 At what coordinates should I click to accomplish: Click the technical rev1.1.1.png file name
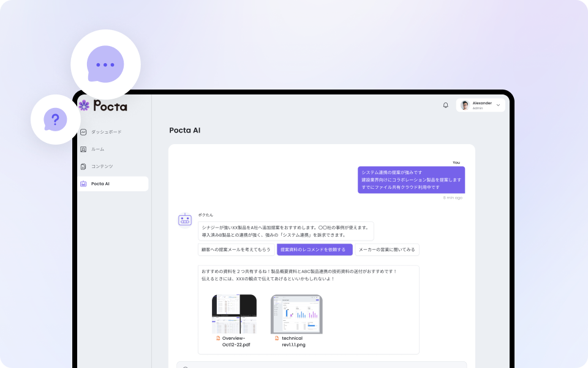click(x=293, y=341)
